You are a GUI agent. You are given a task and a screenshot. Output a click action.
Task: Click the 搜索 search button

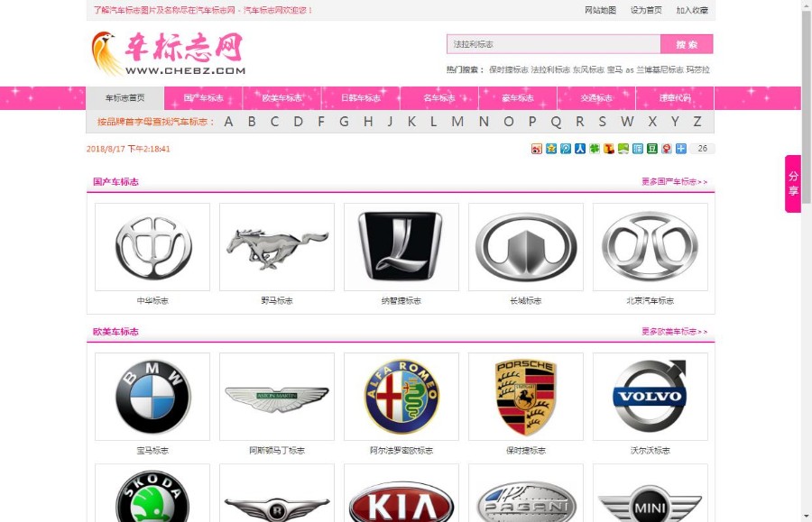(687, 44)
